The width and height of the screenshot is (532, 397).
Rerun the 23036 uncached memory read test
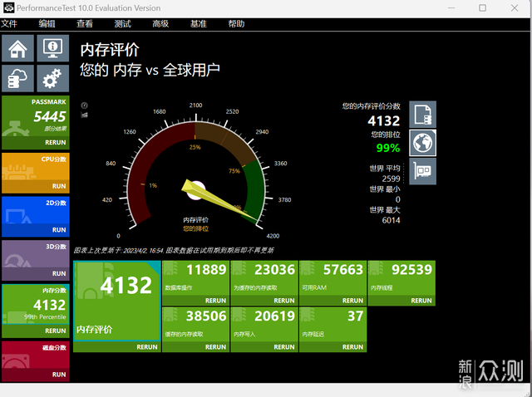tap(284, 301)
